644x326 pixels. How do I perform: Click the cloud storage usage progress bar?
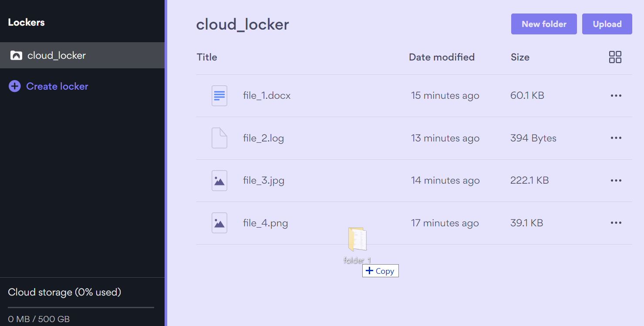point(81,307)
